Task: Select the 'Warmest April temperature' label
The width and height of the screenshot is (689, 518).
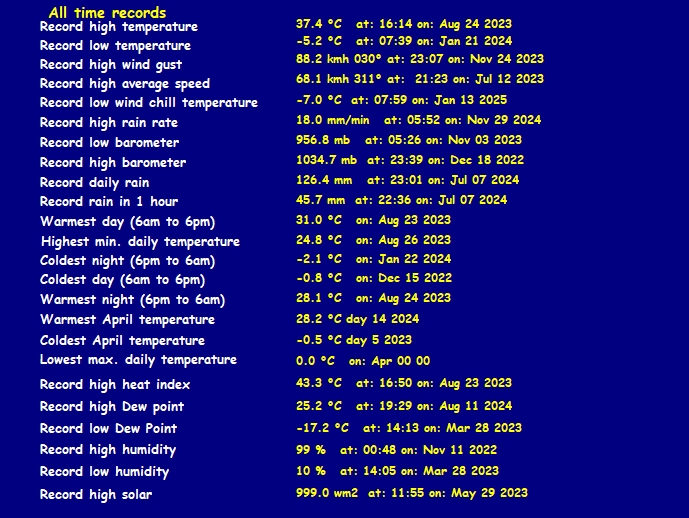Action: [x=127, y=320]
